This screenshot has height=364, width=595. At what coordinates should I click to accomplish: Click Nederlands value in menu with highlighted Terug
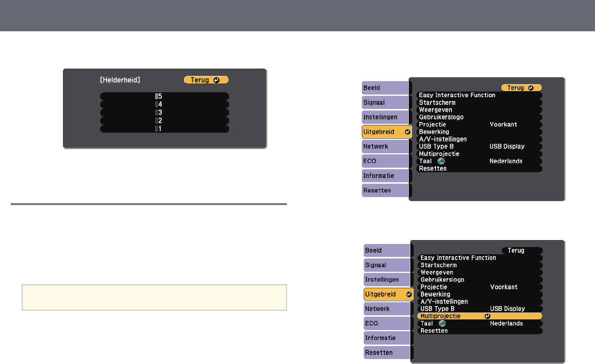506,161
